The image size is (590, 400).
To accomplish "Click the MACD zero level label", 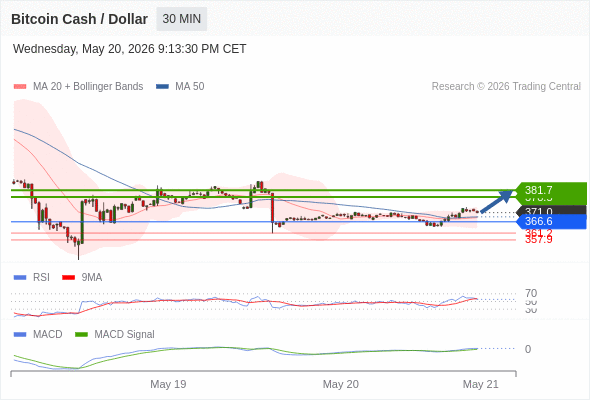I will pyautogui.click(x=528, y=349).
